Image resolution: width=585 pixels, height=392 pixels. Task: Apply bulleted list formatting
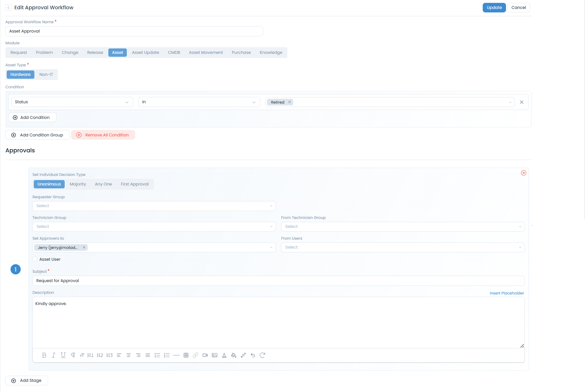(x=157, y=355)
